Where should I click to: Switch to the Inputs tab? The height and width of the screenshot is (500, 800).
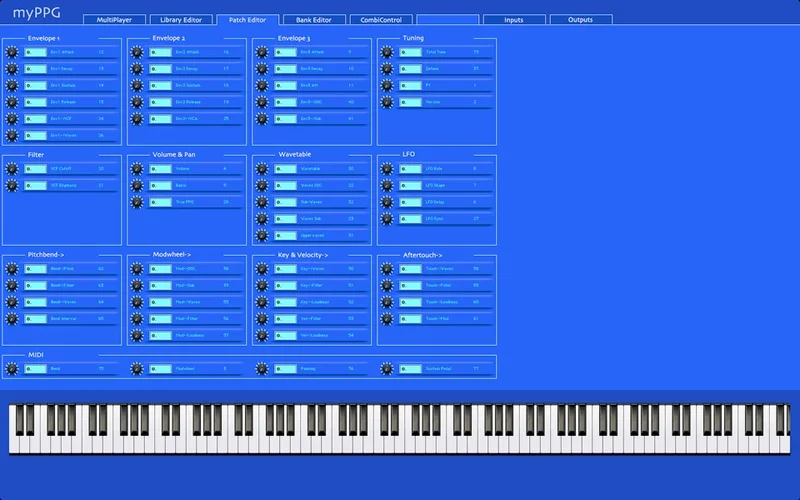[x=514, y=20]
